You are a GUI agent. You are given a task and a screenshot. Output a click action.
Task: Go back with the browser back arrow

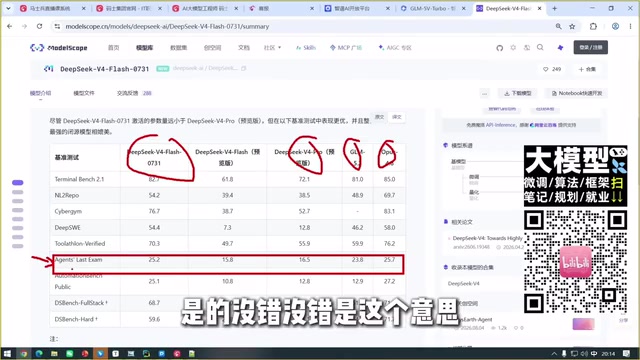(x=10, y=26)
